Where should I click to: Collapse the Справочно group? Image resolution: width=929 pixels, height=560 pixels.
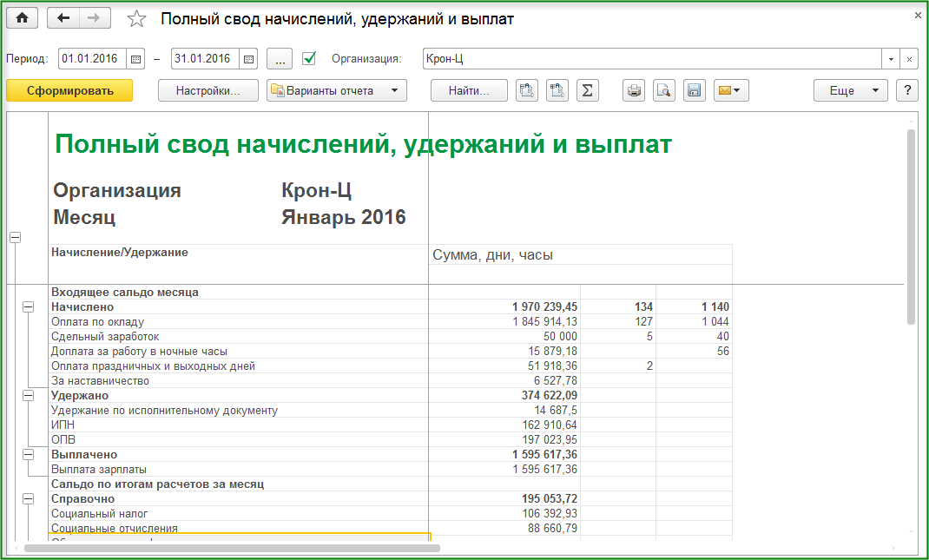click(28, 498)
